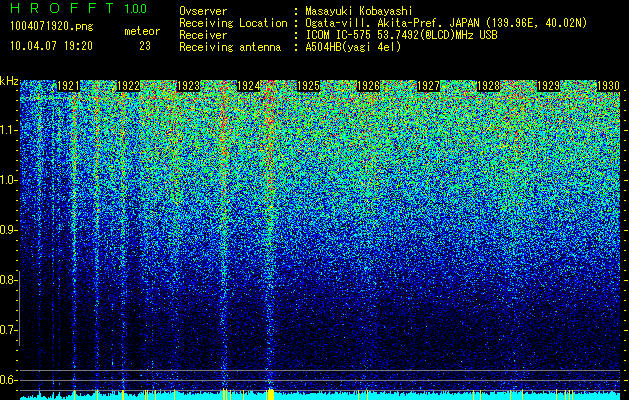
Task: Click the kHz axis unit label
Action: click(9, 81)
